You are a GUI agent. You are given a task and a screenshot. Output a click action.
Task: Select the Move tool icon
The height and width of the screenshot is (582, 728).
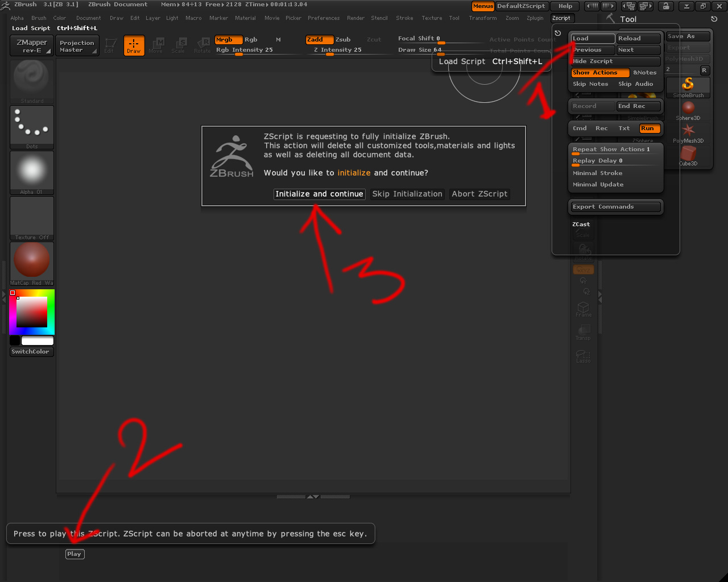tap(156, 45)
